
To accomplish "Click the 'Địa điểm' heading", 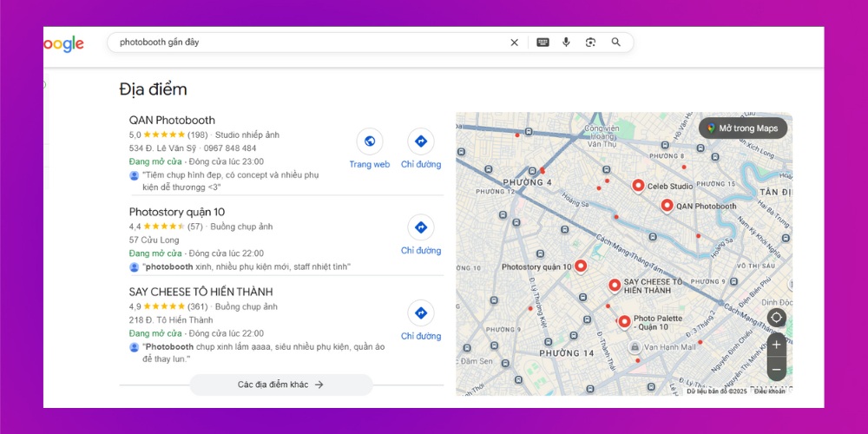I will (x=153, y=89).
